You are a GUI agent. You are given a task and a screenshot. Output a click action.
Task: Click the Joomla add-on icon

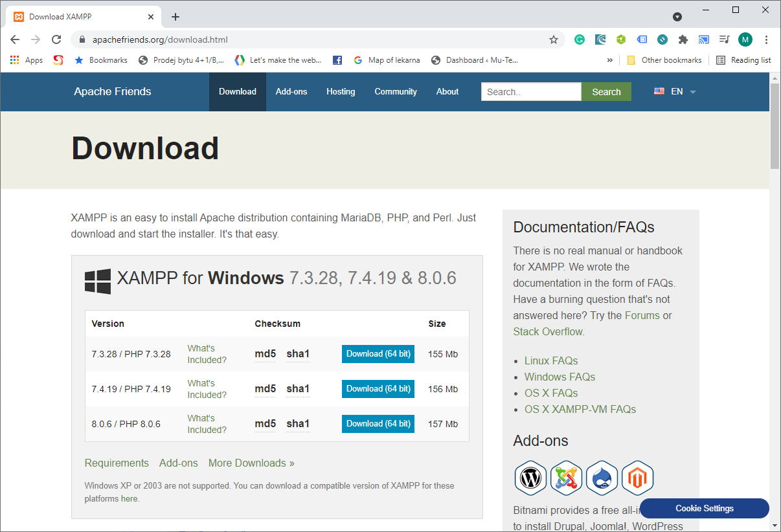tap(567, 479)
